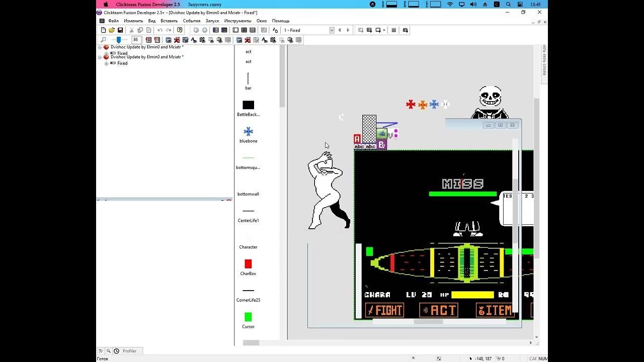Open the Storyboard Editor icon

(x=216, y=30)
